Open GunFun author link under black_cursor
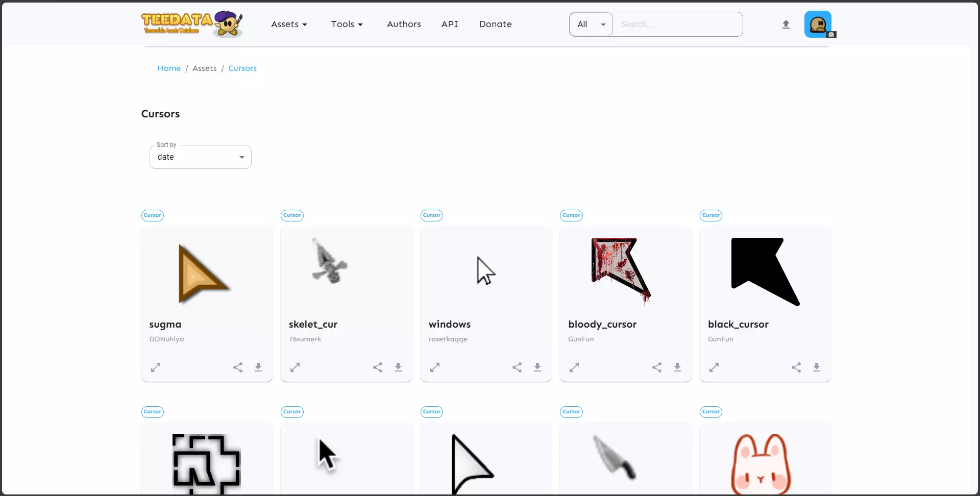 tap(721, 339)
